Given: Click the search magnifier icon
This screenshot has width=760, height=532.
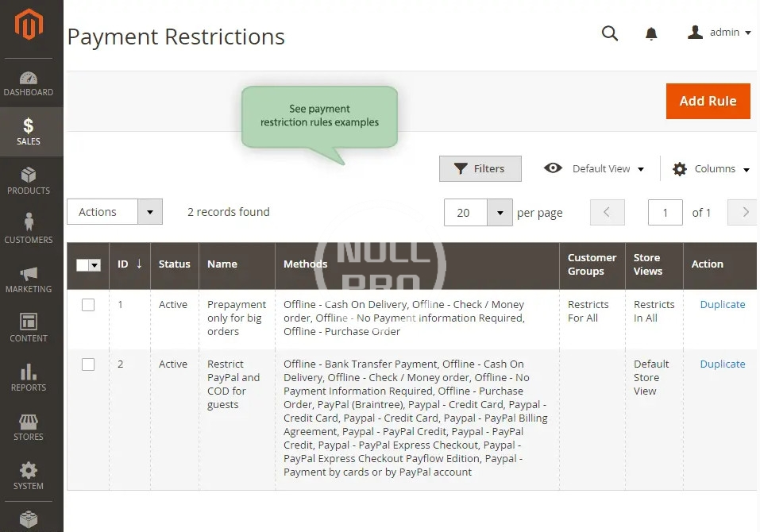Looking at the screenshot, I should click(609, 33).
